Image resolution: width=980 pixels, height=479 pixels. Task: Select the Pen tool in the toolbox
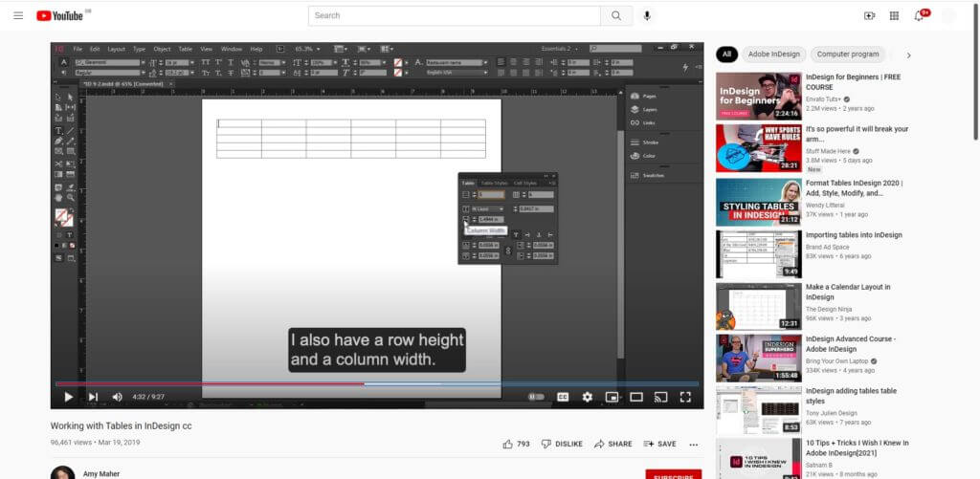point(58,141)
